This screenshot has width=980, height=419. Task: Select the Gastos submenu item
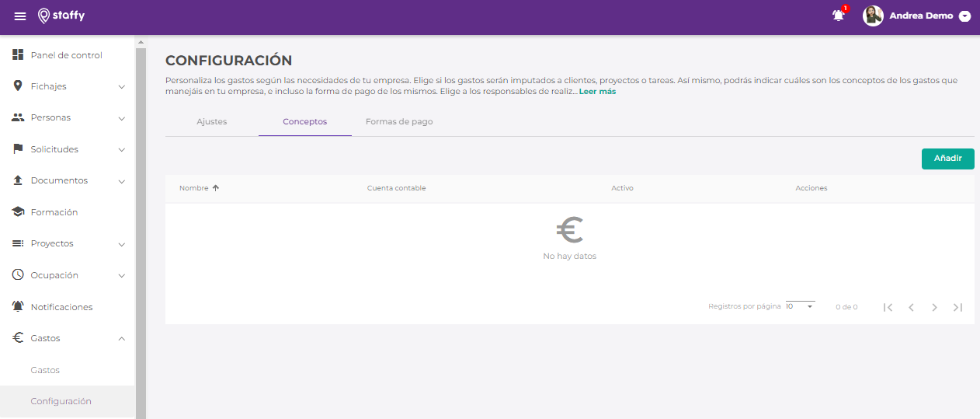tap(45, 370)
